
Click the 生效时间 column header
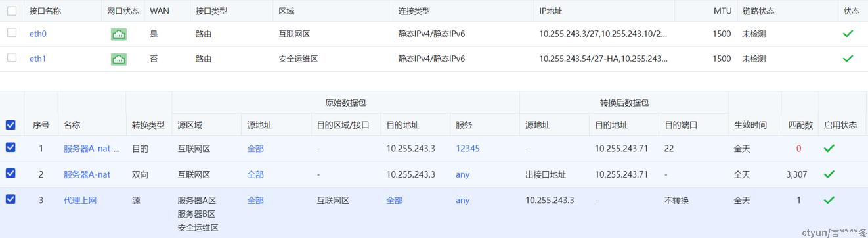coord(750,125)
